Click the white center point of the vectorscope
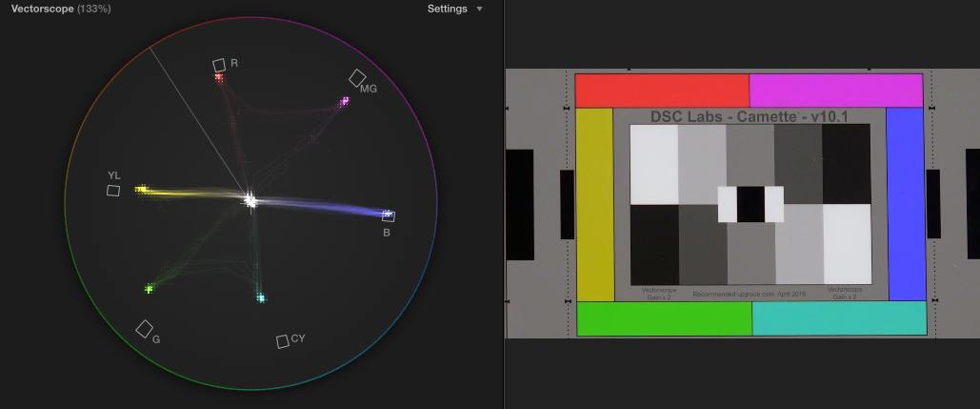This screenshot has height=409, width=980. pos(250,200)
